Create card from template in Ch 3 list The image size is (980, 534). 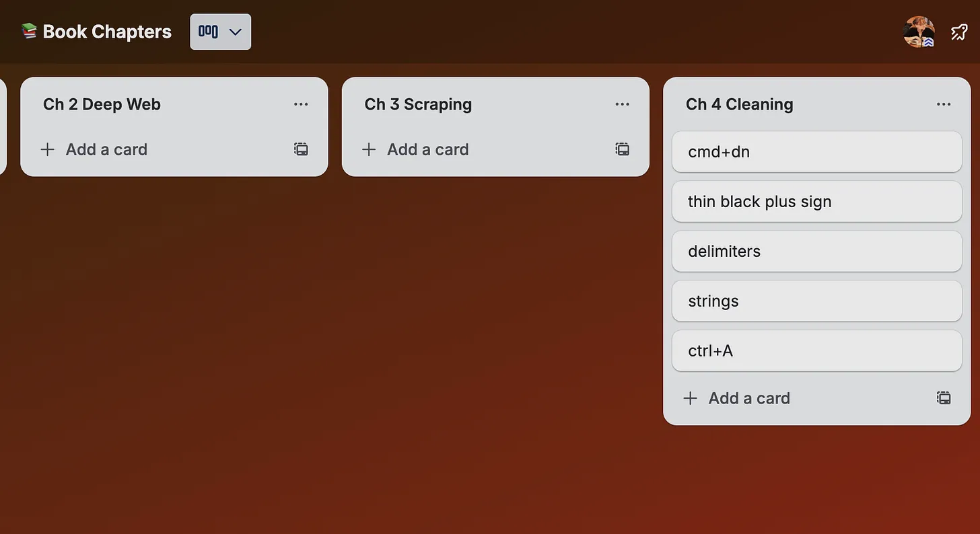(x=623, y=149)
